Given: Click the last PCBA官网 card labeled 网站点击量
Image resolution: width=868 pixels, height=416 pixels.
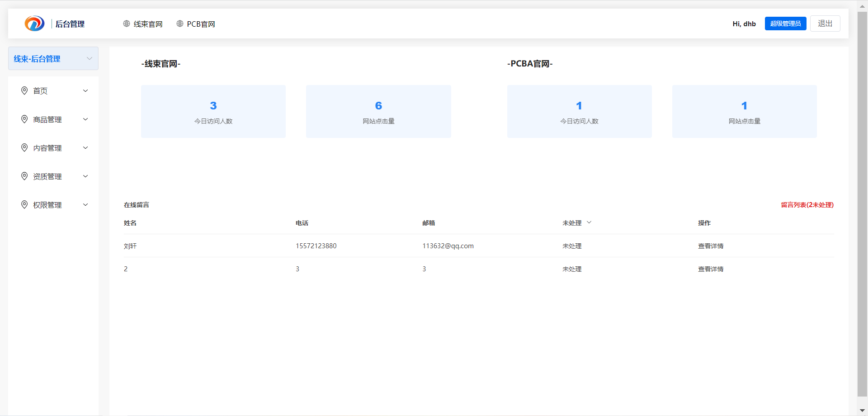Looking at the screenshot, I should pos(744,111).
